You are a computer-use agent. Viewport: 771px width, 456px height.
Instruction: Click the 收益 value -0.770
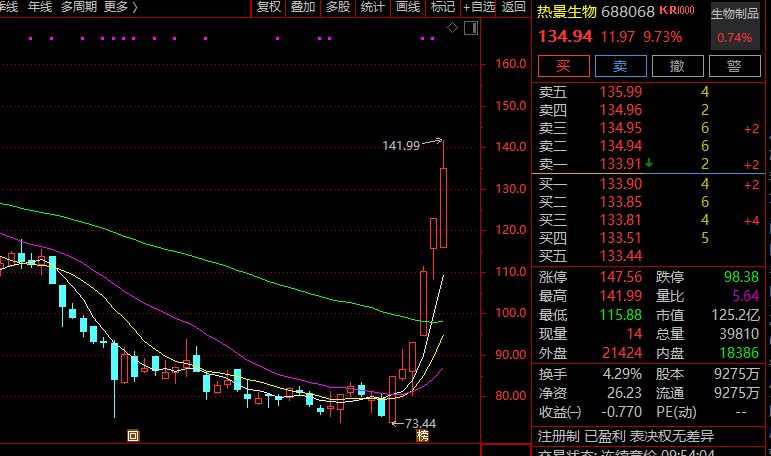pos(622,412)
